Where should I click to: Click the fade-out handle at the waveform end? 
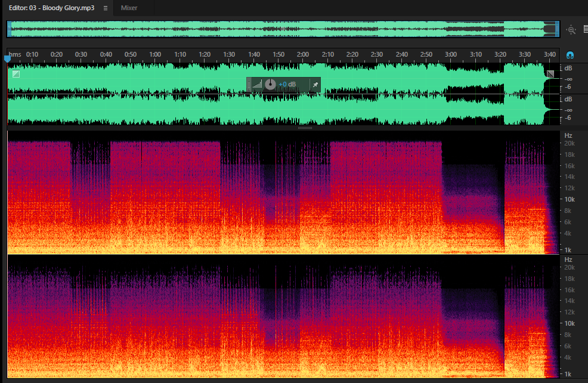coord(550,74)
